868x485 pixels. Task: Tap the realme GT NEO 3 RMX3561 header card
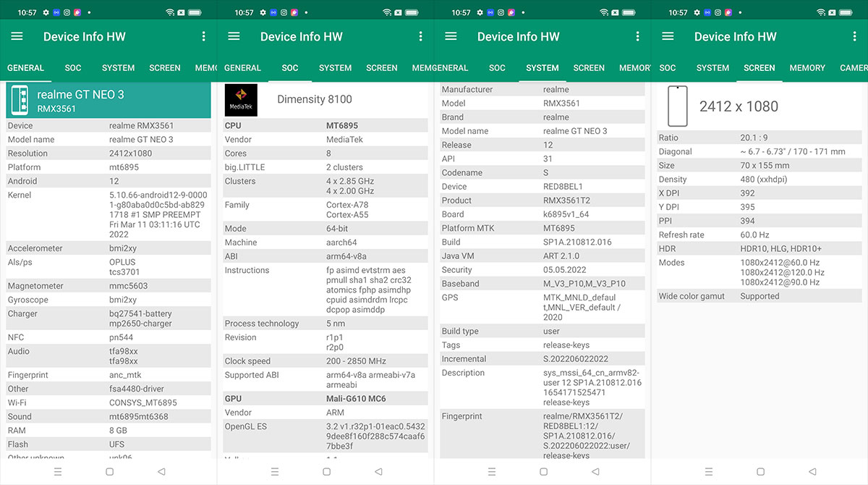[109, 101]
